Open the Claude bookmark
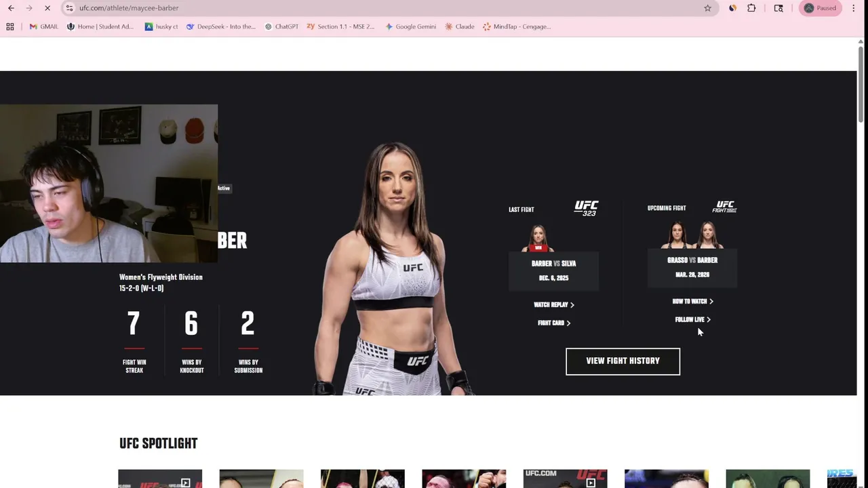The height and width of the screenshot is (488, 868). click(x=460, y=26)
